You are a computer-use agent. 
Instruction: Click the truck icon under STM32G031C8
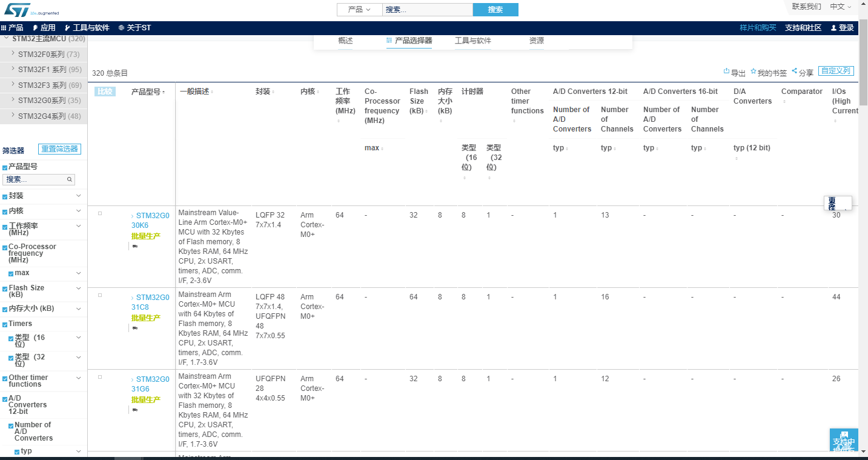click(x=134, y=328)
